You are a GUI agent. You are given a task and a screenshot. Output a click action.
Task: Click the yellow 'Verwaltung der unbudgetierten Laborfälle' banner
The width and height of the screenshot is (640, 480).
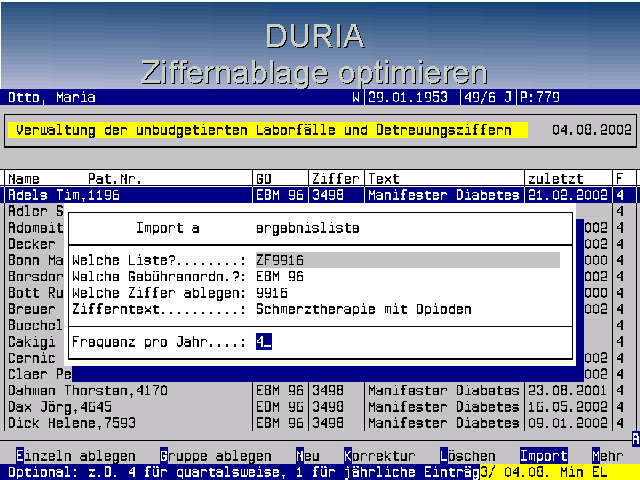click(268, 130)
